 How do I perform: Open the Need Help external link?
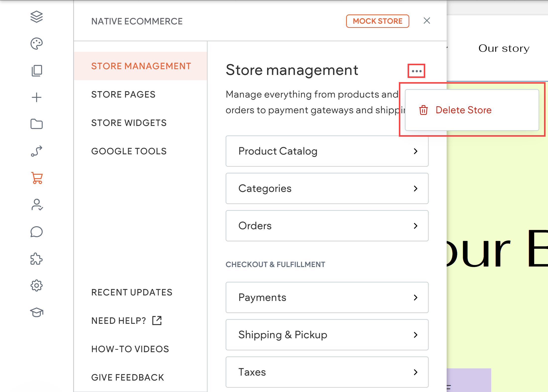[126, 321]
